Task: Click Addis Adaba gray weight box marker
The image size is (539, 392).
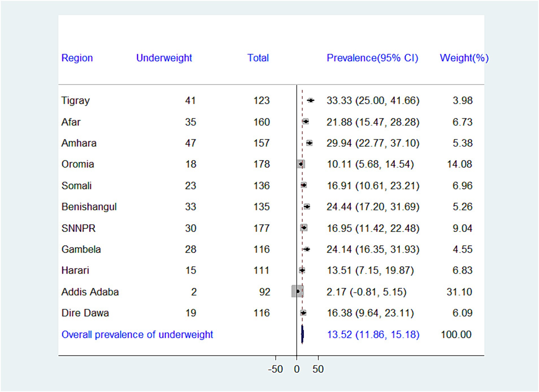Action: (x=297, y=291)
